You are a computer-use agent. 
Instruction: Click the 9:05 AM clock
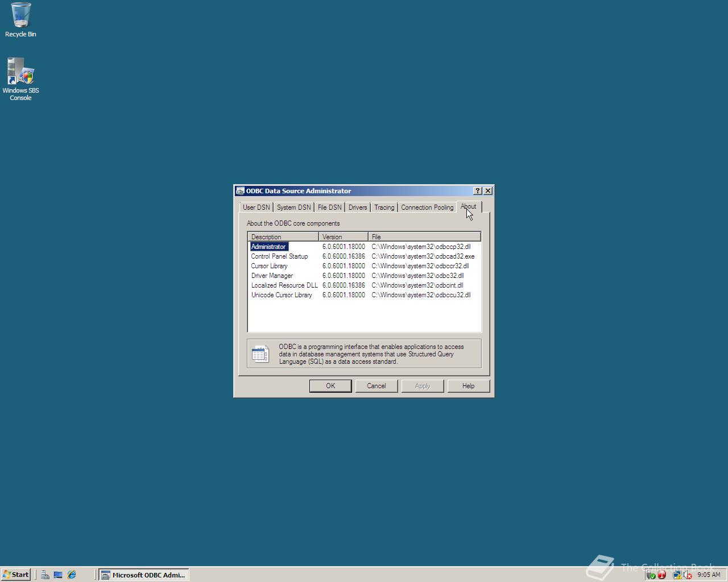click(x=709, y=575)
